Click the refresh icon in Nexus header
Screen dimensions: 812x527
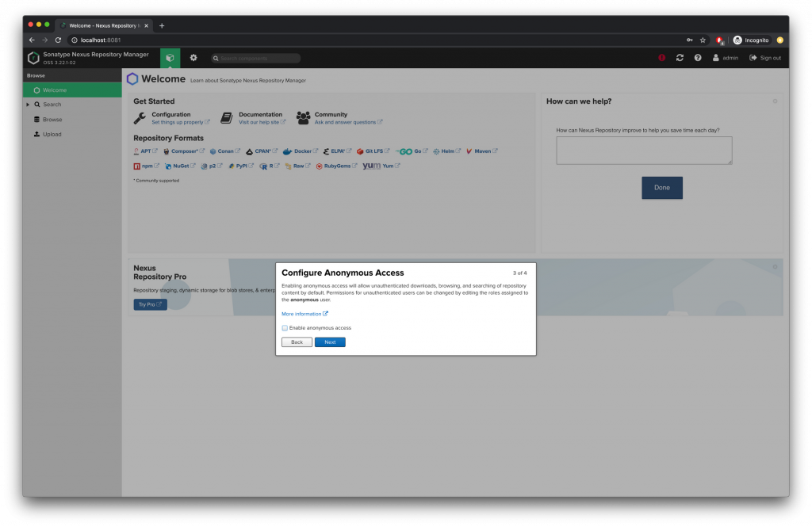(680, 58)
